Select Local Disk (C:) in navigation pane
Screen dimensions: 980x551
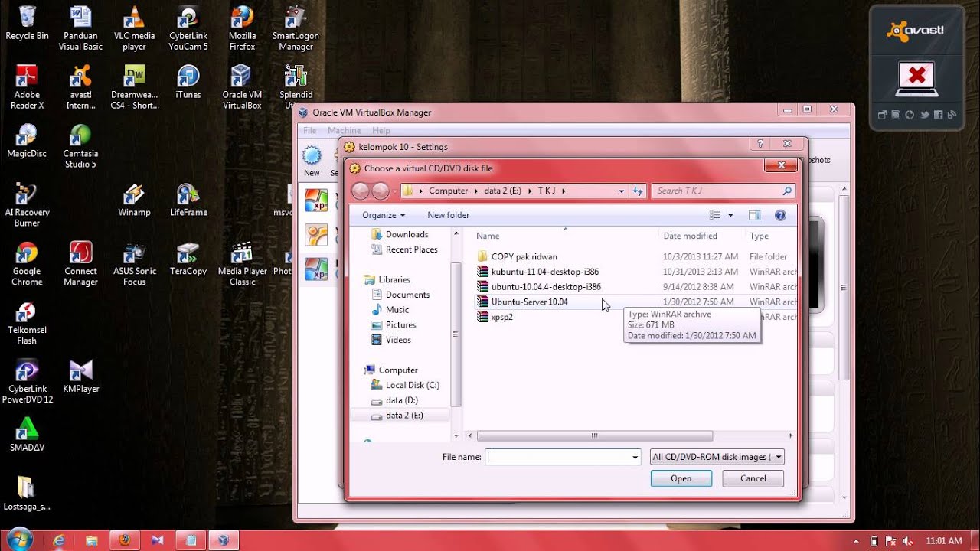pos(404,385)
